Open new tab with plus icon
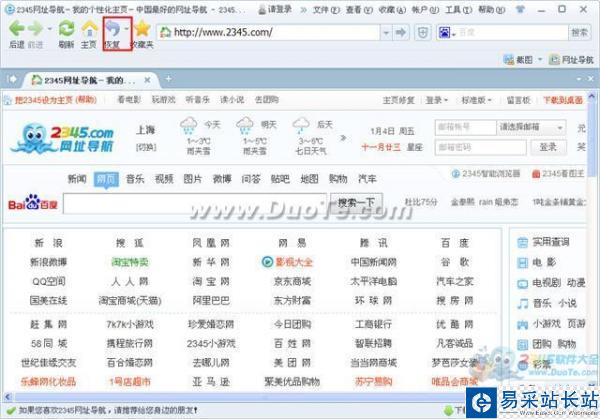 pyautogui.click(x=168, y=79)
